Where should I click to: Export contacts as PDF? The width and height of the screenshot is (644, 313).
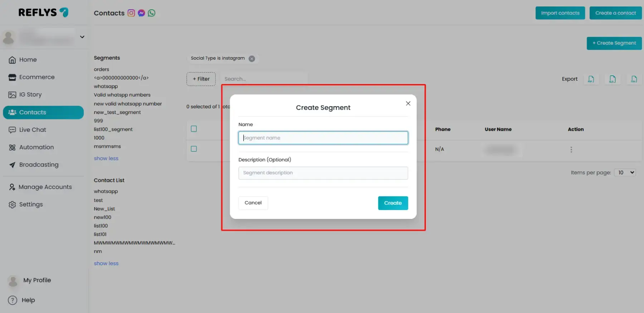(591, 79)
